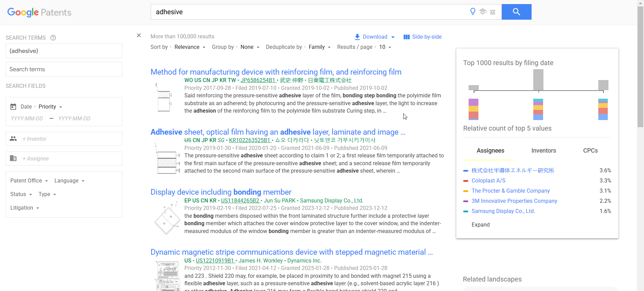
Task: Click the leftmost stacked color bar in chart
Action: tap(473, 109)
